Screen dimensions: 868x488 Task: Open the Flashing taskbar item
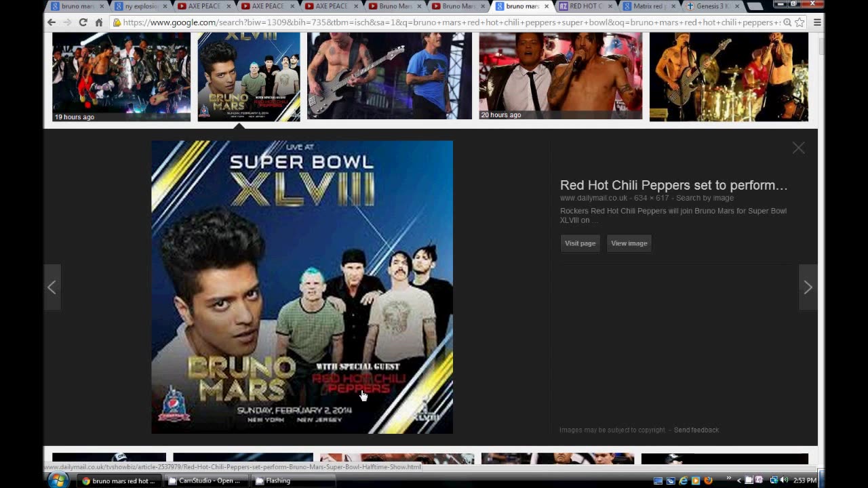tap(292, 481)
